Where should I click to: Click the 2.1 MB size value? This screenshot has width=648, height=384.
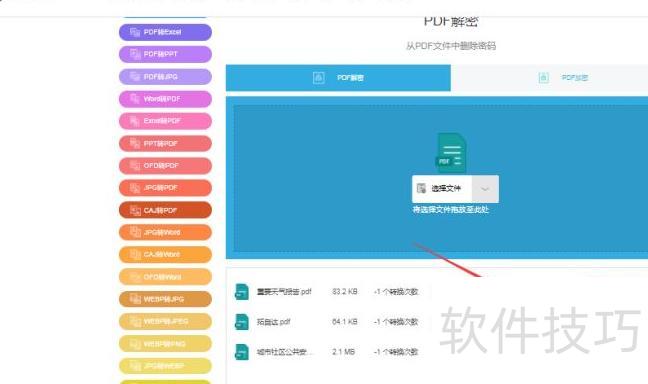(x=343, y=352)
